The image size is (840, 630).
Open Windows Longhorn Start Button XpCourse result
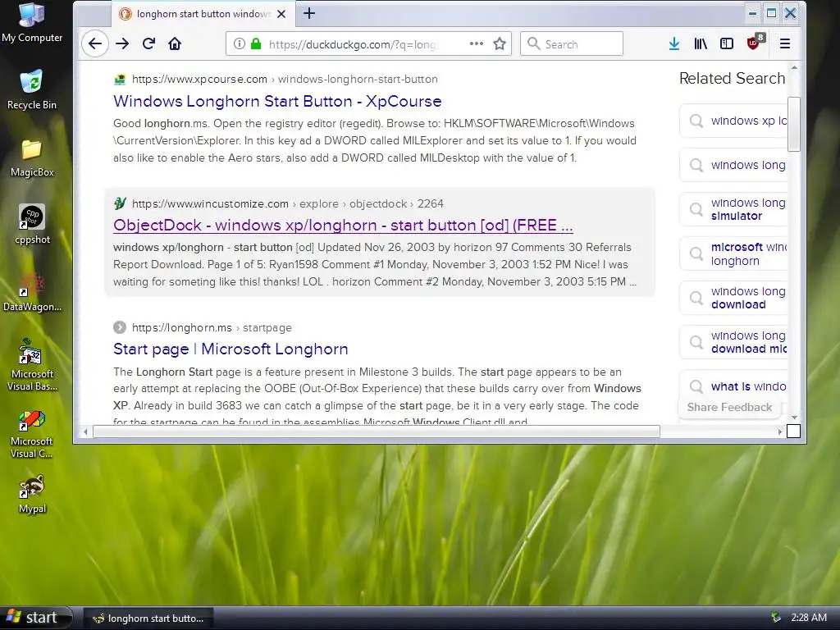coord(277,101)
